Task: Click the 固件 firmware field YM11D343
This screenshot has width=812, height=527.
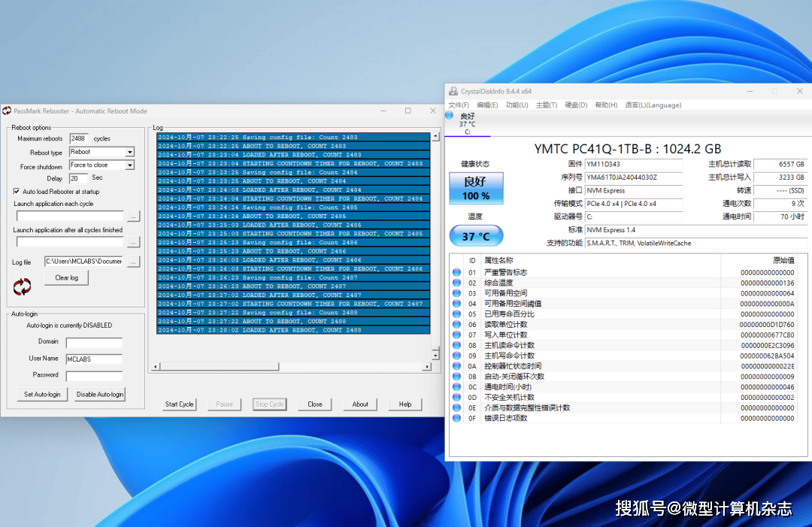Action: [x=634, y=164]
